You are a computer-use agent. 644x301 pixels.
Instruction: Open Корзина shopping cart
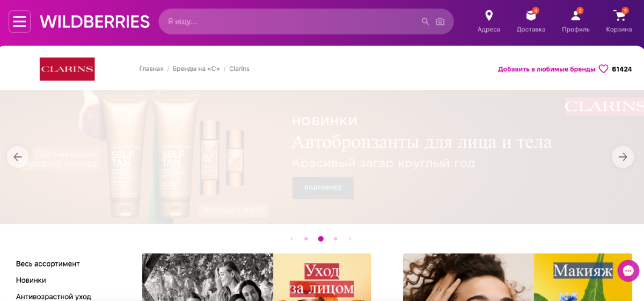619,21
